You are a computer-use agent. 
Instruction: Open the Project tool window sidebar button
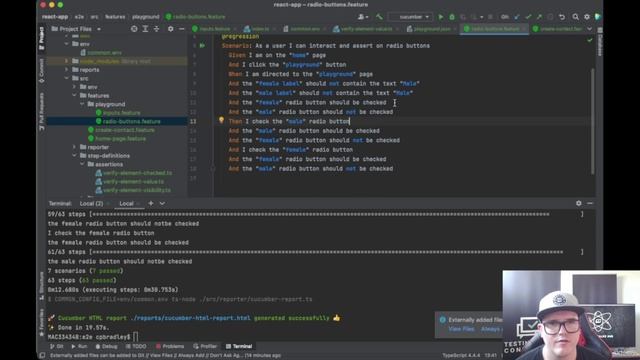point(41,38)
